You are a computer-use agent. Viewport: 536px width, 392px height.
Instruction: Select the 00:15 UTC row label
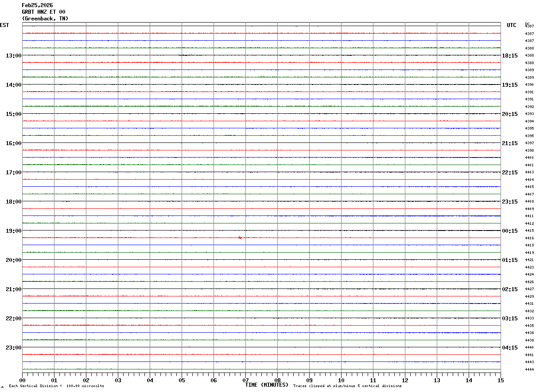pos(510,231)
